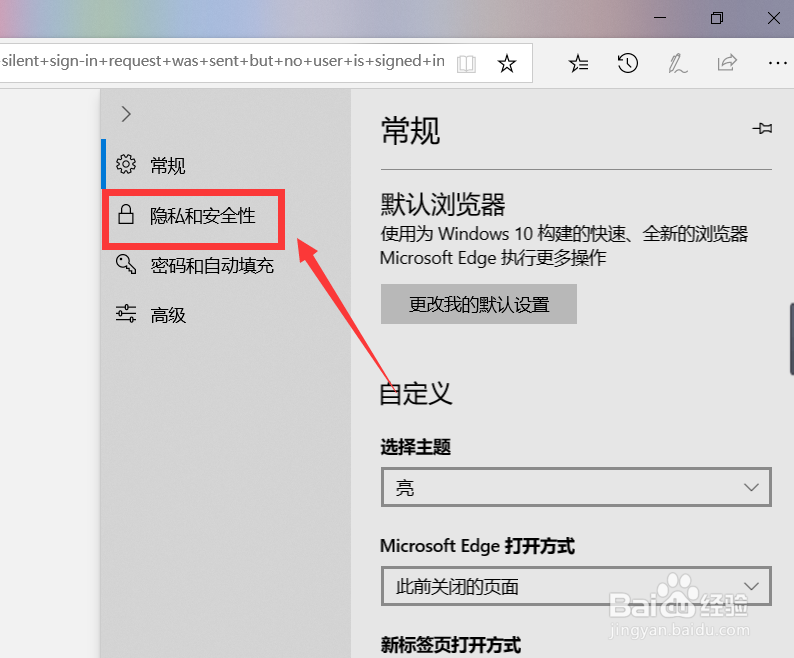Click the lock icon for 隐私和安全性
The image size is (794, 658).
(x=126, y=214)
